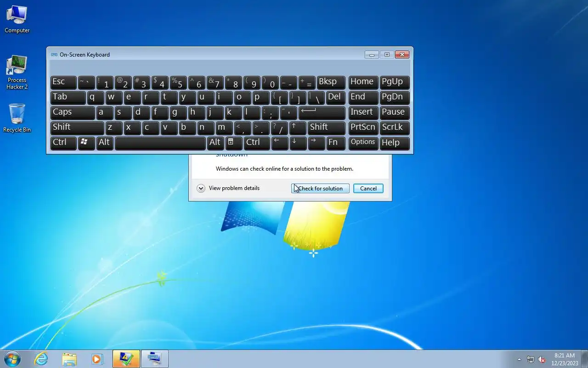The image size is (588, 368).
Task: Show hidden tray icons arrow
Action: click(520, 359)
